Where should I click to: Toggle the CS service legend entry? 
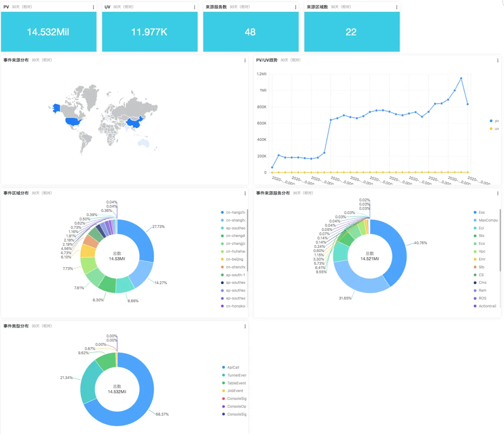click(478, 275)
